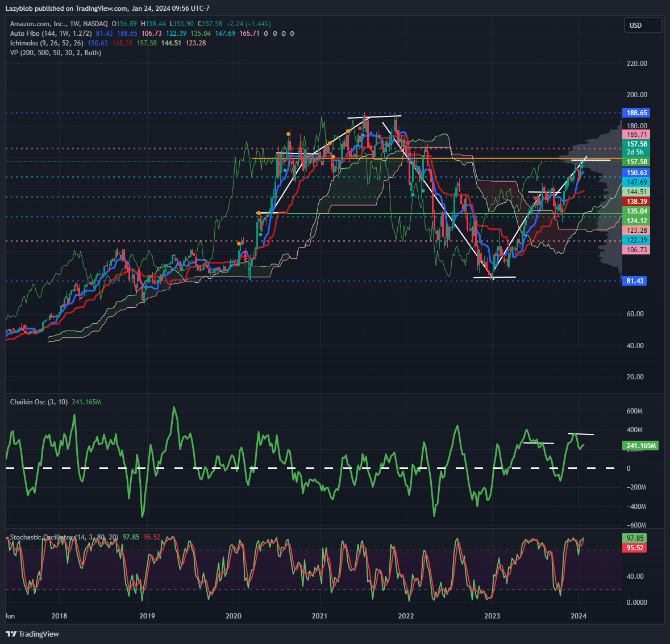Click the pink 123.28 price axis label
Image resolution: width=670 pixels, height=644 pixels.
coord(636,230)
